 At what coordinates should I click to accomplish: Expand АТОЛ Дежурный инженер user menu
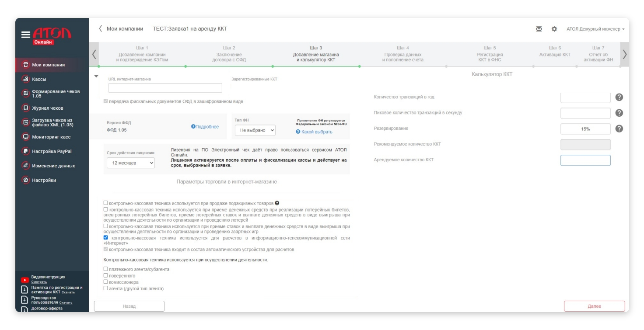pos(595,29)
